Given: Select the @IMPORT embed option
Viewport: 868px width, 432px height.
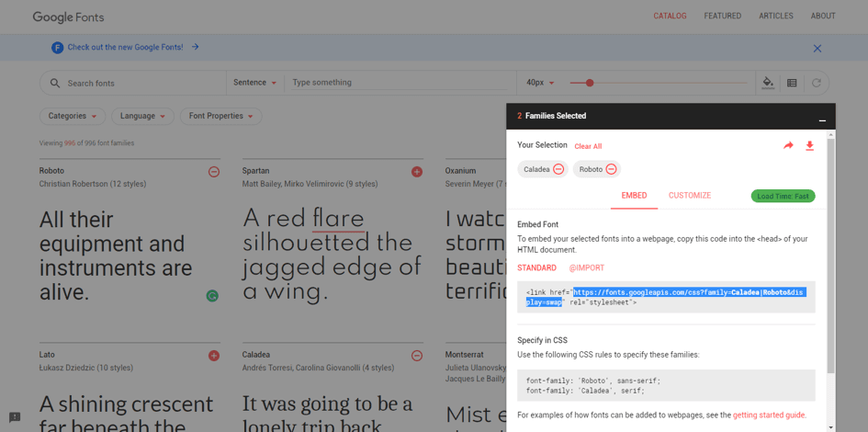Looking at the screenshot, I should pyautogui.click(x=587, y=268).
